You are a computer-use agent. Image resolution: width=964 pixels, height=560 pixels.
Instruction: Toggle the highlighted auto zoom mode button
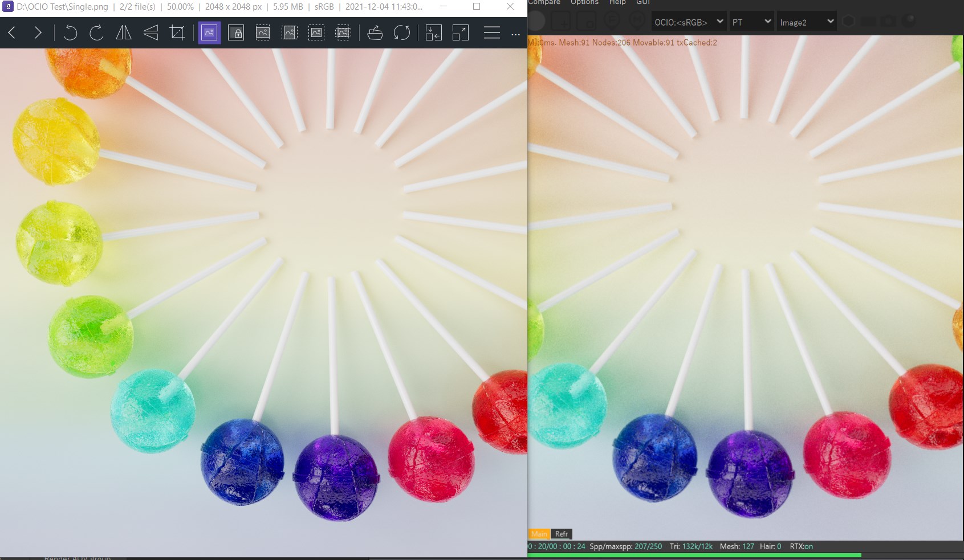pos(209,33)
